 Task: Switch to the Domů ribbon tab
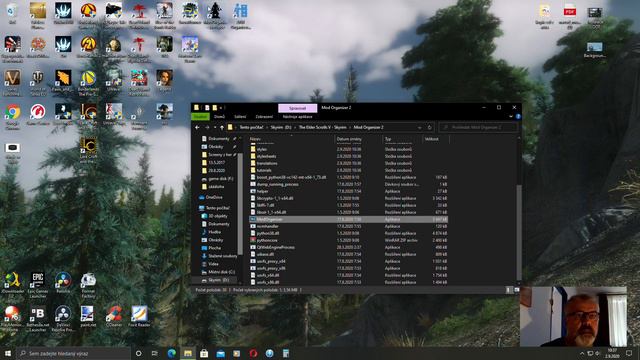pyautogui.click(x=219, y=116)
